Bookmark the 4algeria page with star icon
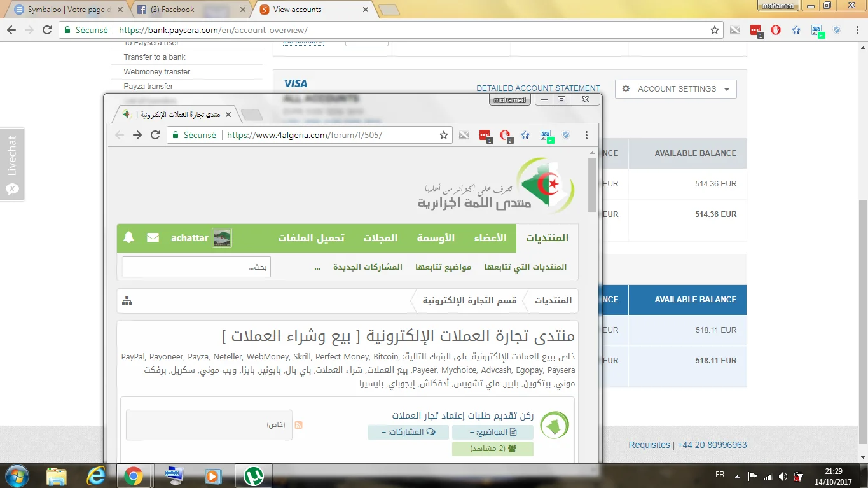The width and height of the screenshot is (868, 488). (x=444, y=135)
